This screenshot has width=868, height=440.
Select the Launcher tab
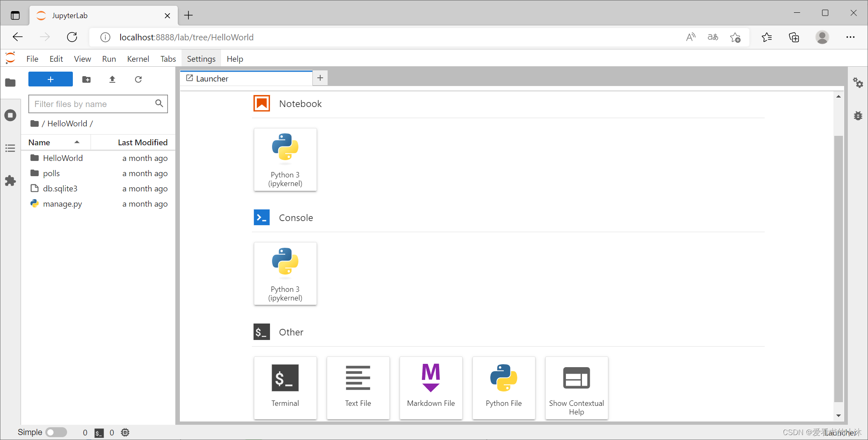coord(246,78)
